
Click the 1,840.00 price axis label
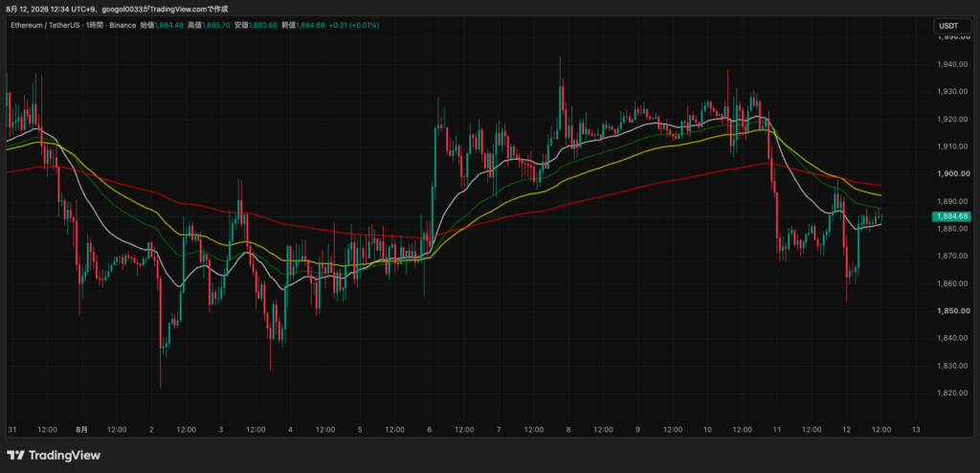pos(951,339)
